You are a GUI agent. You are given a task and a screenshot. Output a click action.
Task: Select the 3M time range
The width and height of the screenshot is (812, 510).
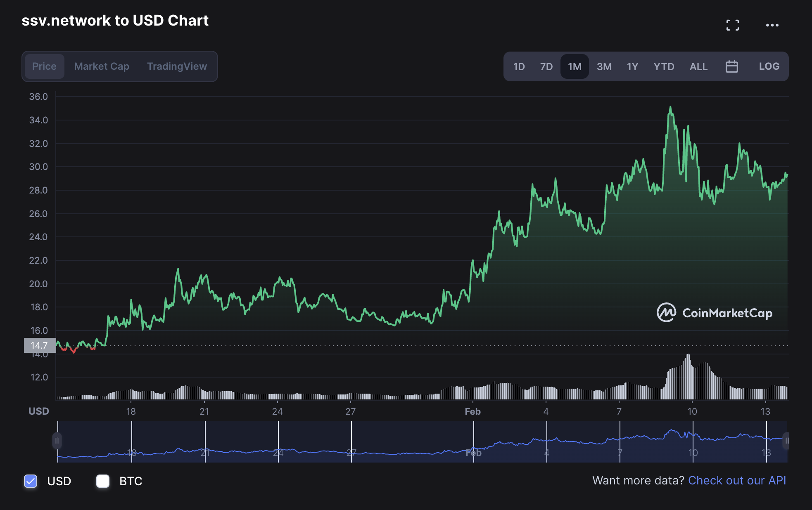[x=604, y=66]
